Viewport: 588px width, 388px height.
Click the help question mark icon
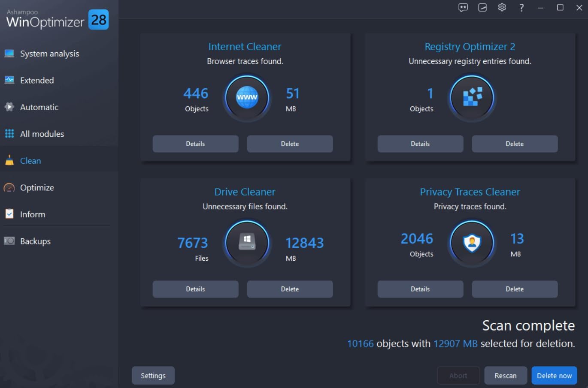(x=521, y=7)
